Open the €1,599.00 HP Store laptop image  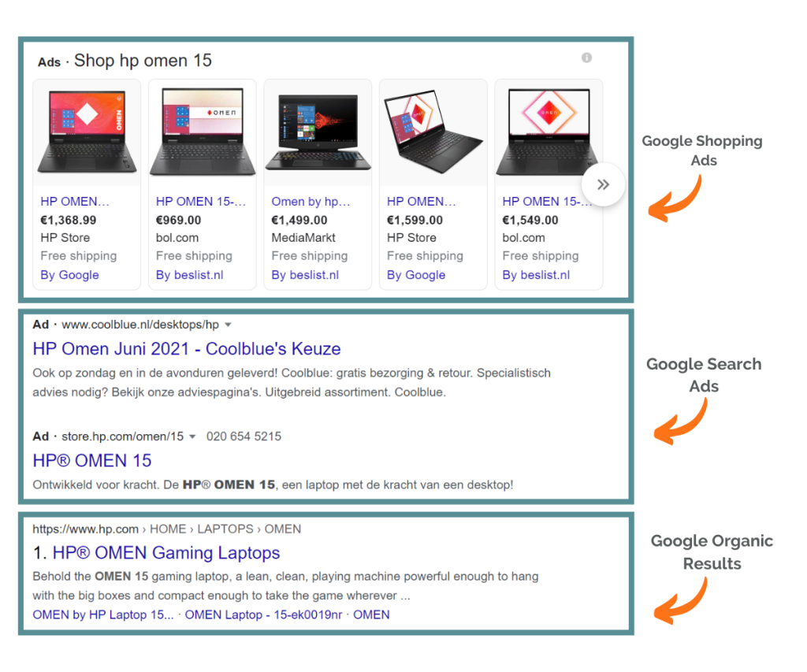point(433,131)
